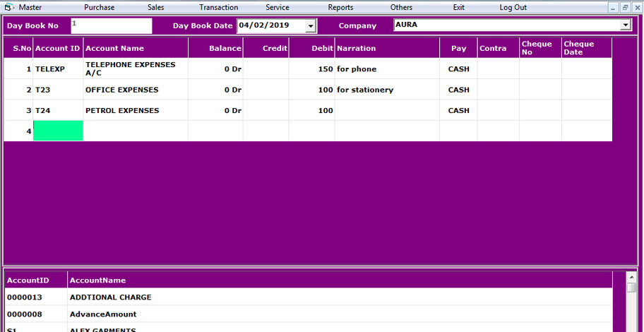
Task: Expand the Company dropdown arrow
Action: [626, 25]
